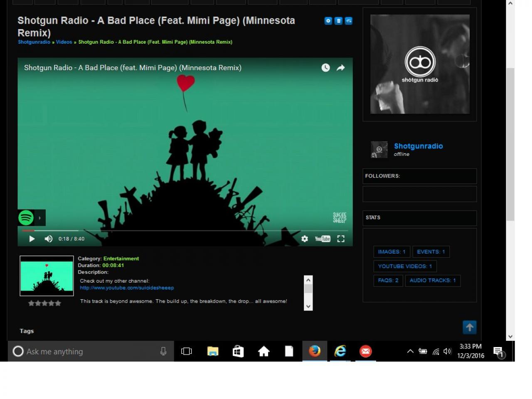Screen dimensions: 532x399
Task: Open the suicidesheeep YouTube channel link
Action: (127, 288)
